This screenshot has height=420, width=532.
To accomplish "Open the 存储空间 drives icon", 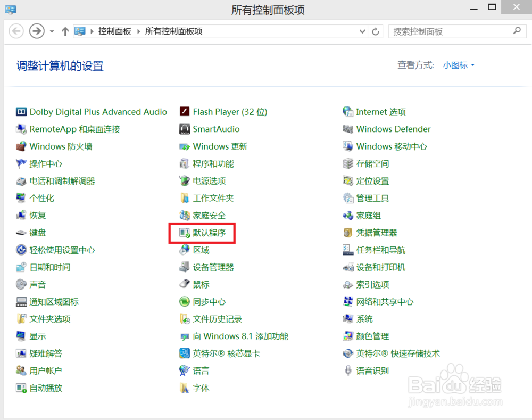I will pyautogui.click(x=348, y=163).
